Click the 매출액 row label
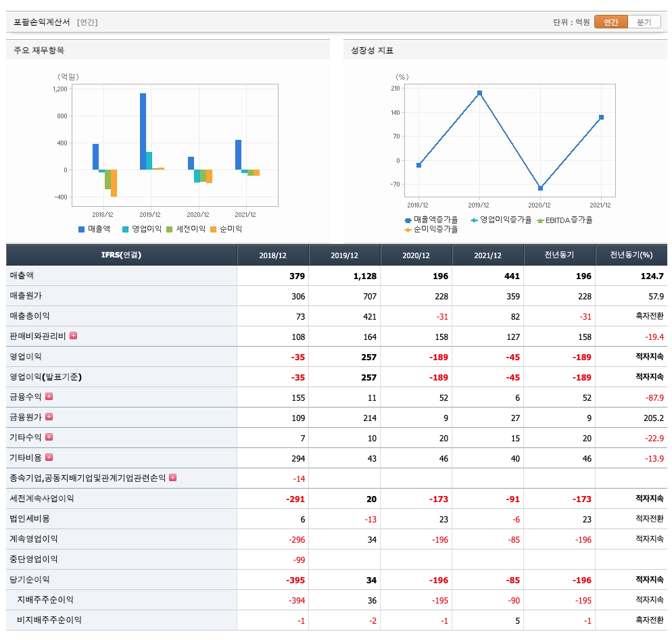This screenshot has width=672, height=640. pos(22,276)
